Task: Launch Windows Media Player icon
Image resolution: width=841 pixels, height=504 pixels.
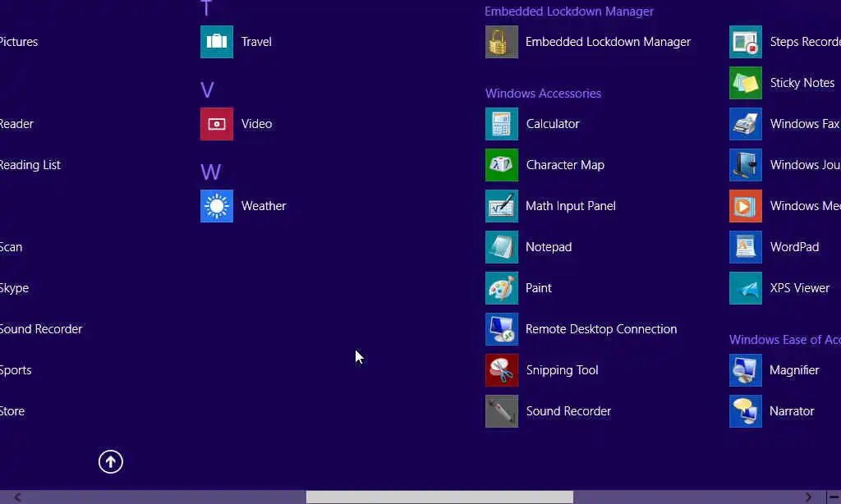Action: pyautogui.click(x=746, y=206)
